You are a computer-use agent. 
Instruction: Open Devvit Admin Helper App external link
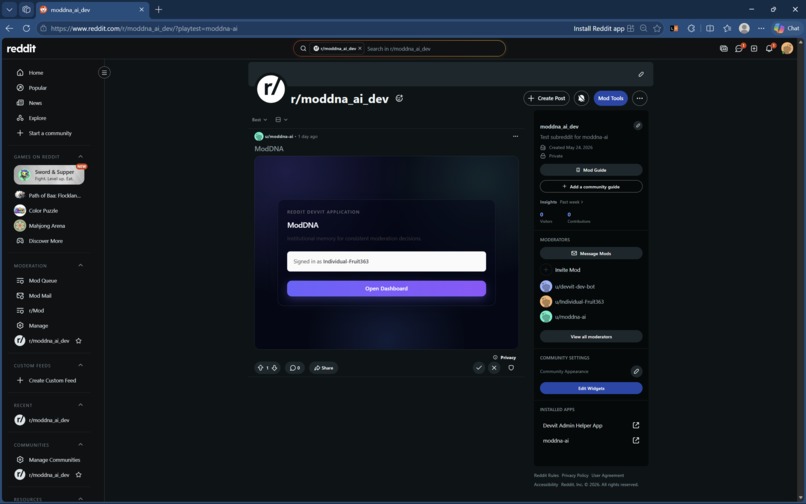(636, 425)
